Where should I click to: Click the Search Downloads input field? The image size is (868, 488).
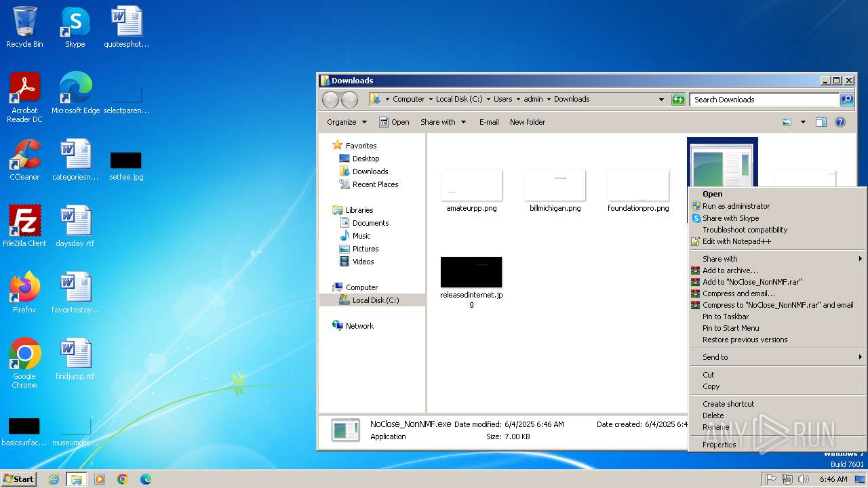(x=765, y=100)
